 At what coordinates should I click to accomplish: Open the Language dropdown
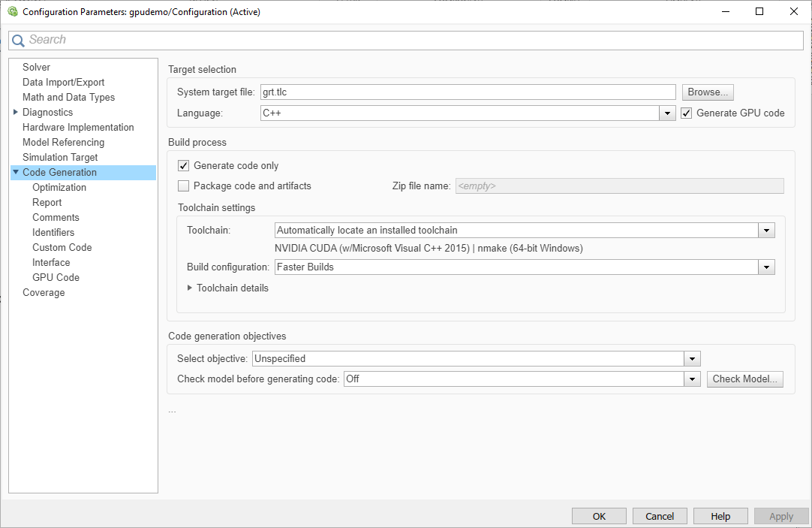point(667,113)
